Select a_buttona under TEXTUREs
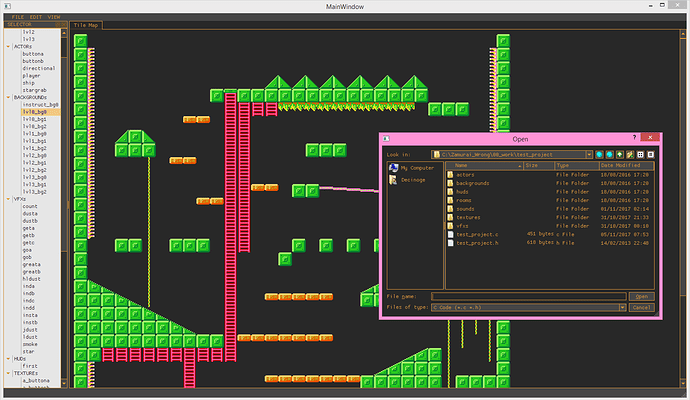The image size is (690, 400). point(36,381)
